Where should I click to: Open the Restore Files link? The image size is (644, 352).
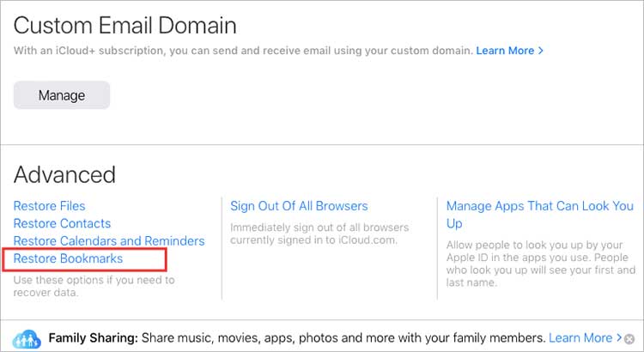pos(49,206)
